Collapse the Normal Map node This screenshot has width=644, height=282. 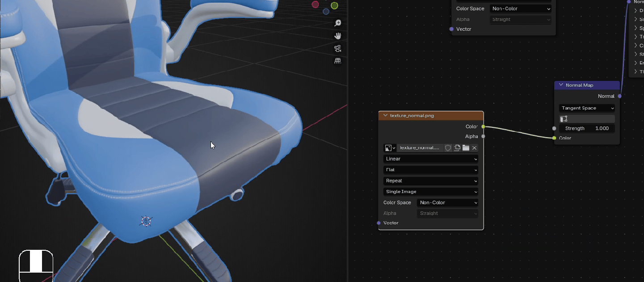pos(561,85)
